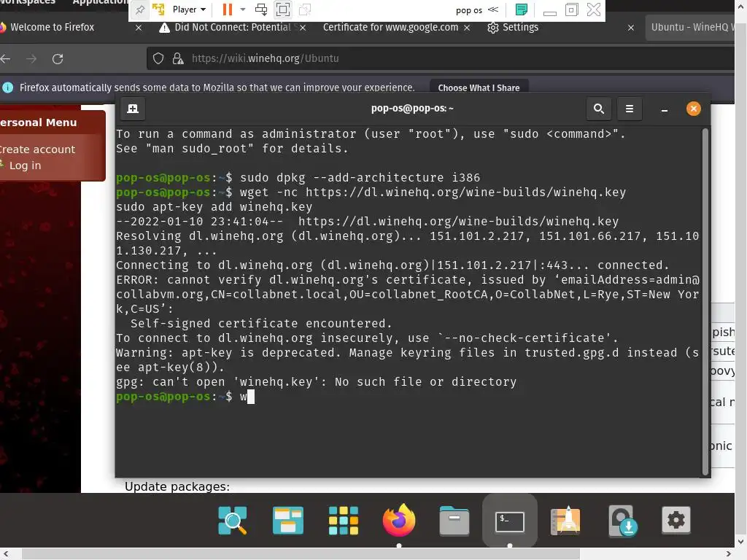Expand the power options arrow beside pause
Viewport: 747px width, 560px height.
243,9
